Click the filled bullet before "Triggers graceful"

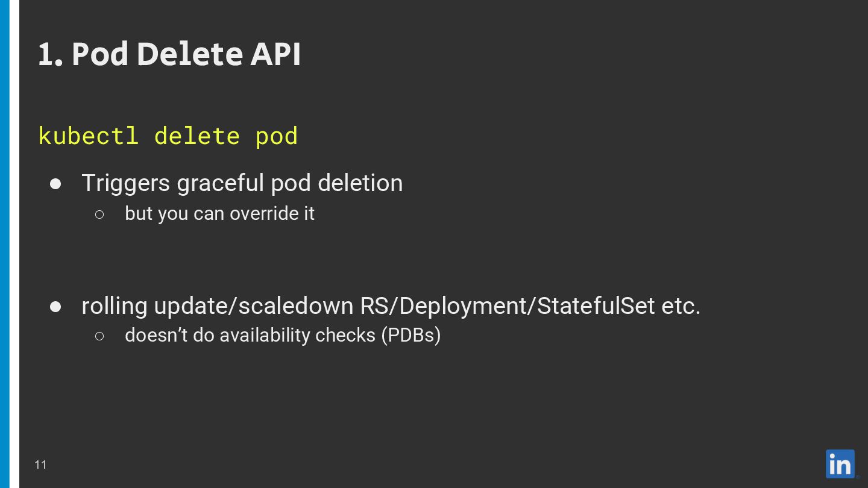coord(55,184)
